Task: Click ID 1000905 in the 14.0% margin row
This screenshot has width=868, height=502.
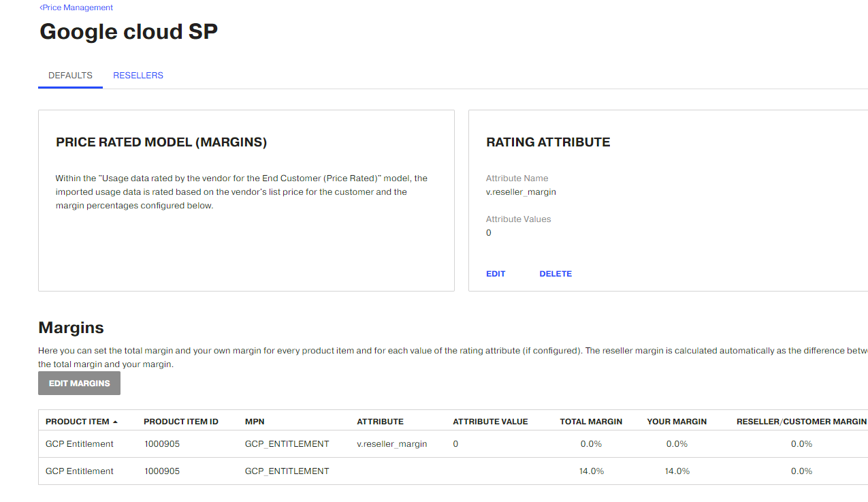Action: [x=162, y=471]
